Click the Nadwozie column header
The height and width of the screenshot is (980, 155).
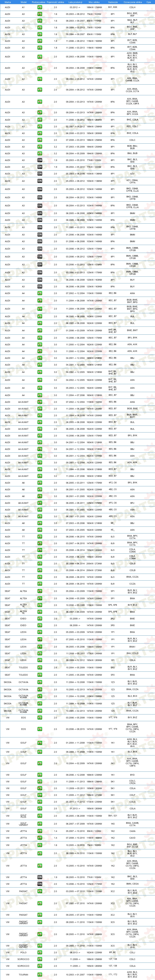click(113, 2)
